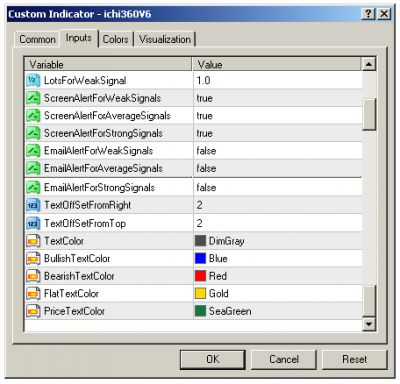
Task: Click the OK button
Action: (x=213, y=359)
